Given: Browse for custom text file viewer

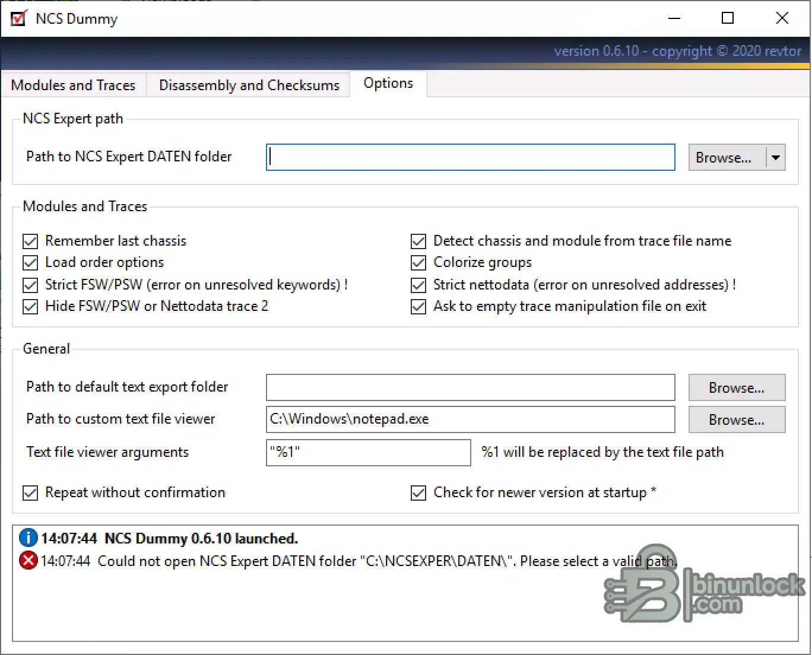Looking at the screenshot, I should [737, 419].
